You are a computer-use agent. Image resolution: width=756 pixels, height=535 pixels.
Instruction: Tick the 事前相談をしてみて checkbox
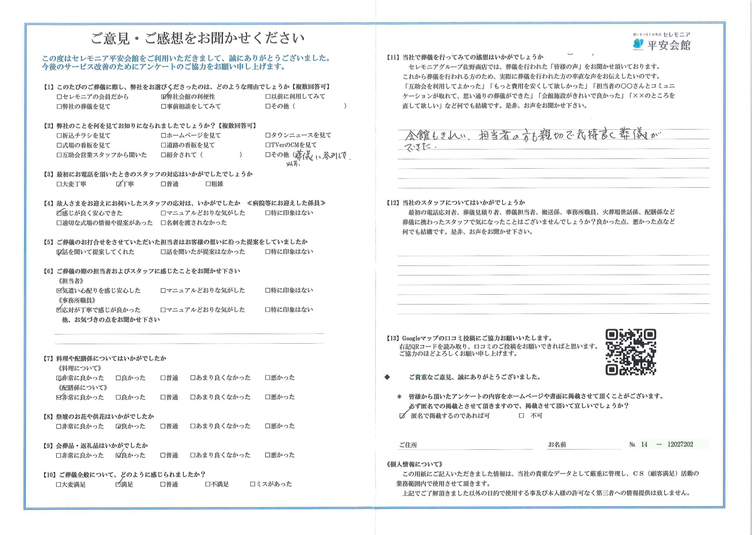[164, 106]
